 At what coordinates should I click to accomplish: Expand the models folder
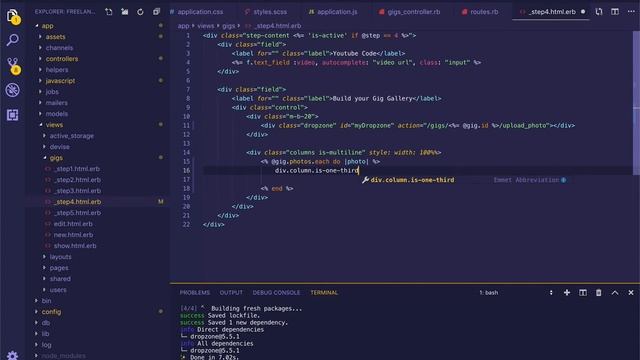coord(57,114)
